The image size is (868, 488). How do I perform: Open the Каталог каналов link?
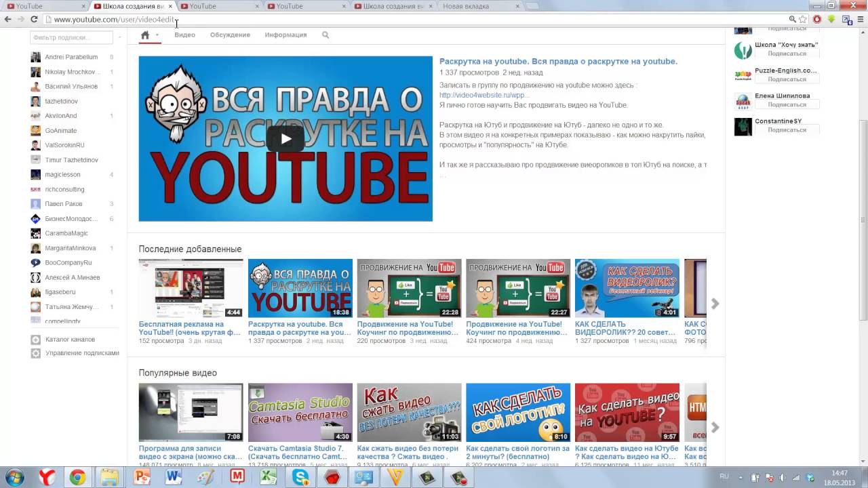pyautogui.click(x=70, y=340)
